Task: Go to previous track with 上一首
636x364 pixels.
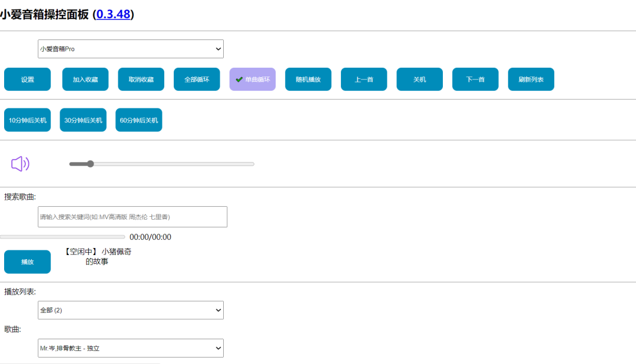Action: [364, 79]
